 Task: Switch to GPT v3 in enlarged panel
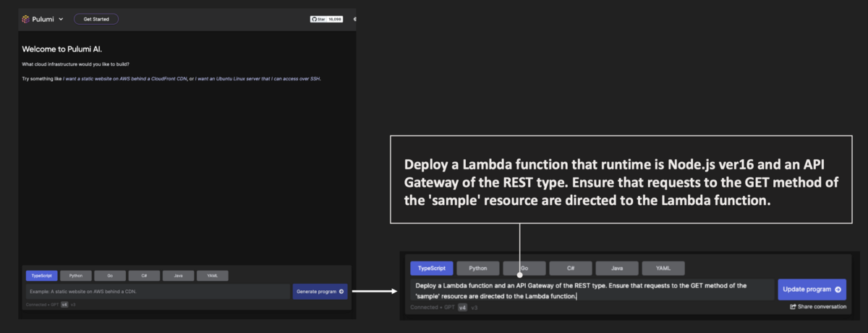click(x=474, y=308)
